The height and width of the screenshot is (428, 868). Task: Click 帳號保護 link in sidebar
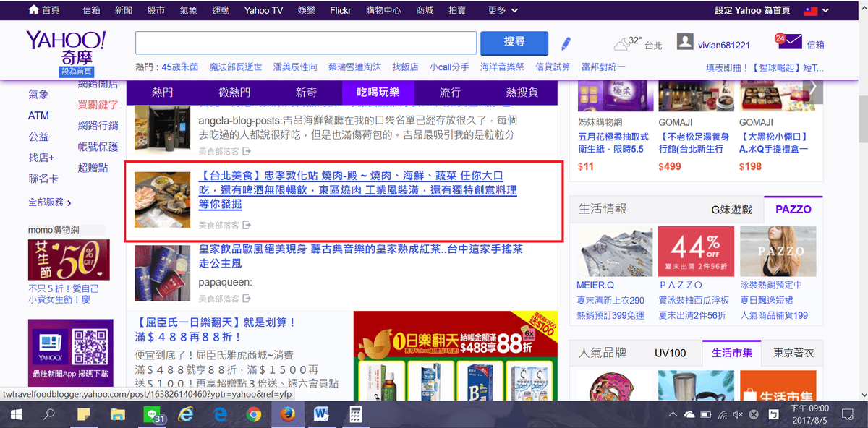point(98,147)
